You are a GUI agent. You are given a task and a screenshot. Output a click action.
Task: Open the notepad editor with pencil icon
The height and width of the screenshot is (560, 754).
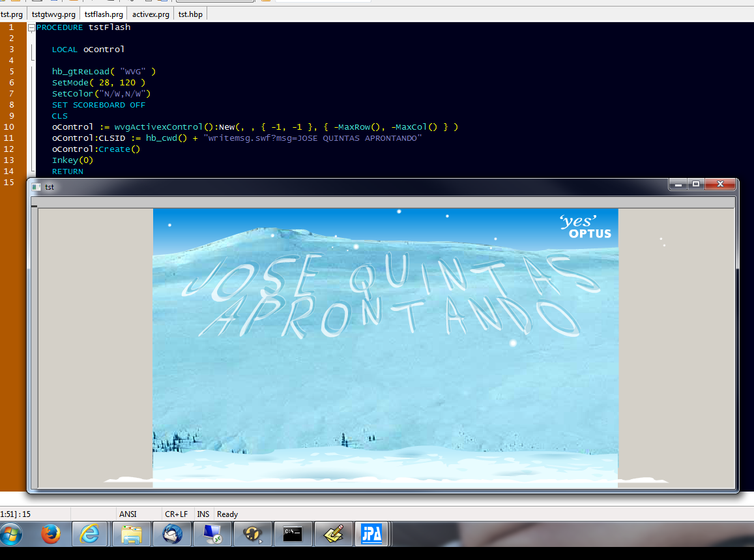pos(334,535)
